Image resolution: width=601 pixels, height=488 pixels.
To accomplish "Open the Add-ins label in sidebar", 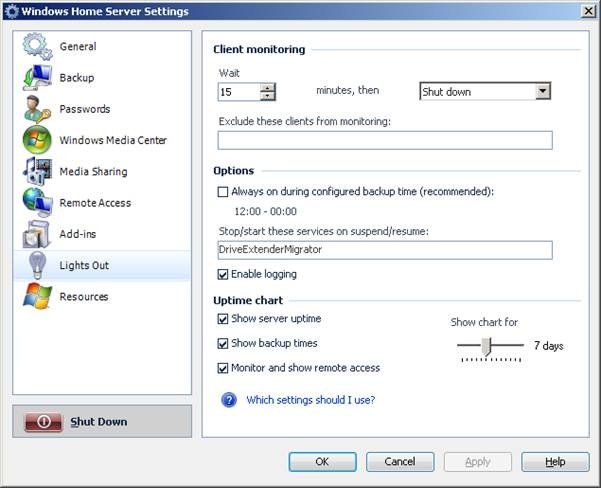I will 78,234.
